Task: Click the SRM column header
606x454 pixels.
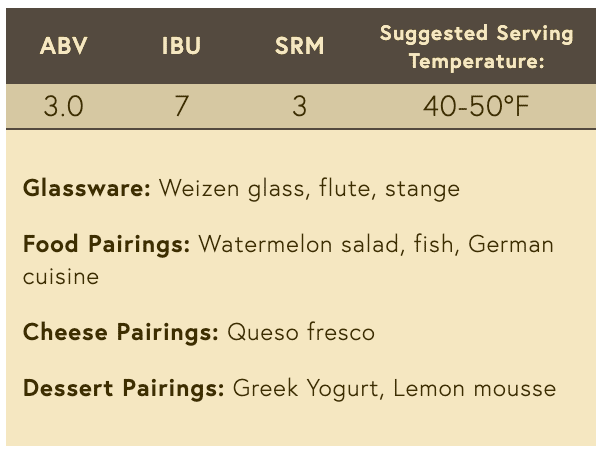Action: click(x=300, y=46)
